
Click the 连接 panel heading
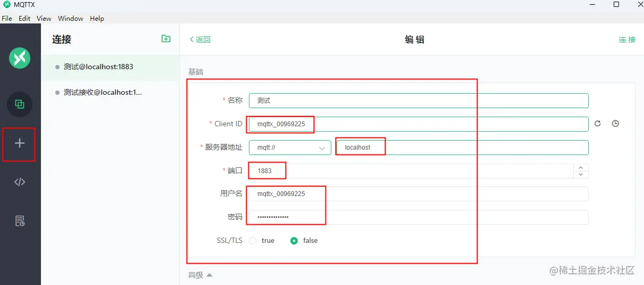pos(62,39)
